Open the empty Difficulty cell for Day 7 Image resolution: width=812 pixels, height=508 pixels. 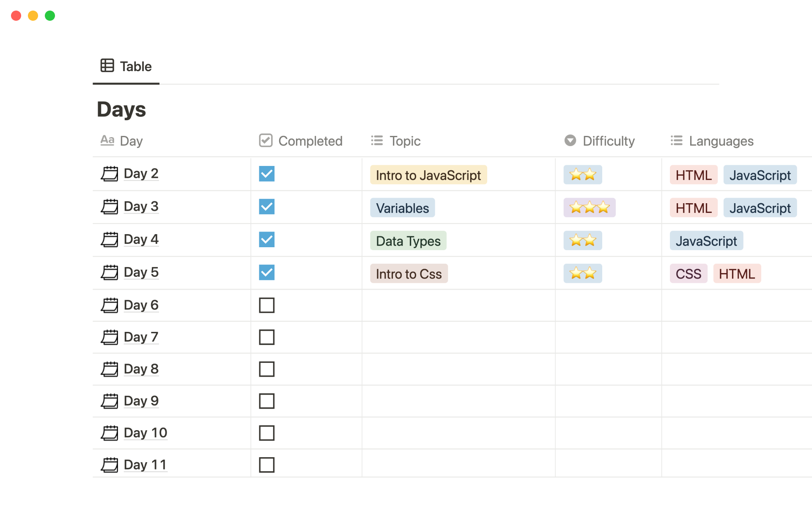[x=608, y=337]
